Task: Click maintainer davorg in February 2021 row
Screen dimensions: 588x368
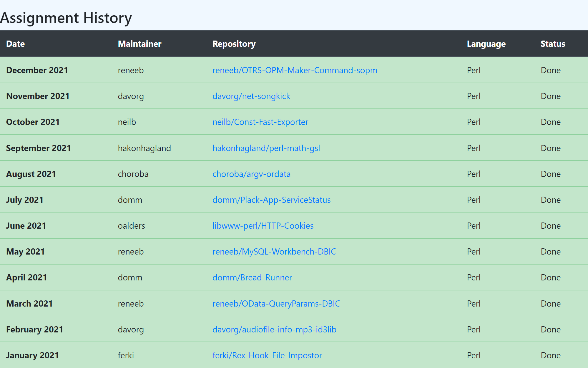Action: pyautogui.click(x=131, y=329)
